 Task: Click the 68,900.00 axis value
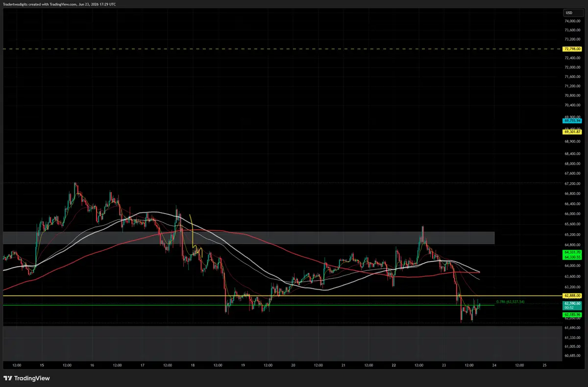572,142
